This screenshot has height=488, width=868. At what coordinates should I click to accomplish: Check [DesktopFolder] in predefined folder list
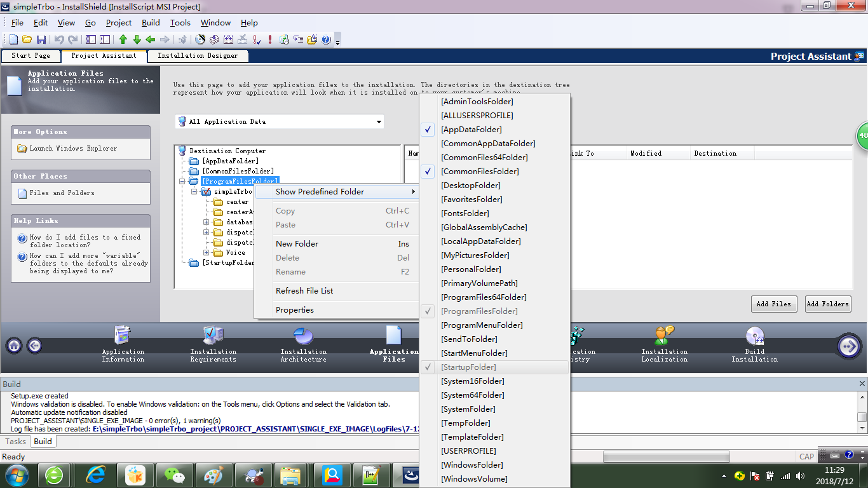click(494, 185)
